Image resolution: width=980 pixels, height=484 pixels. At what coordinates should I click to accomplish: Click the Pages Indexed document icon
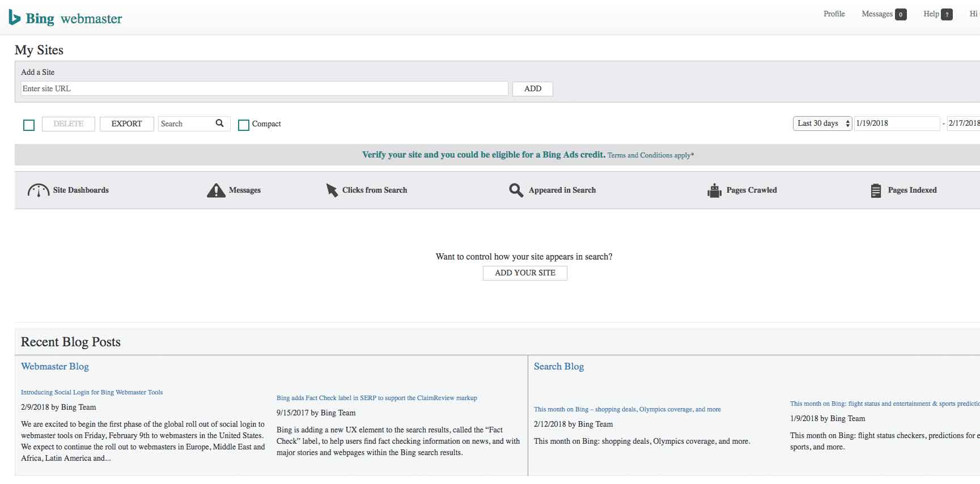point(876,190)
